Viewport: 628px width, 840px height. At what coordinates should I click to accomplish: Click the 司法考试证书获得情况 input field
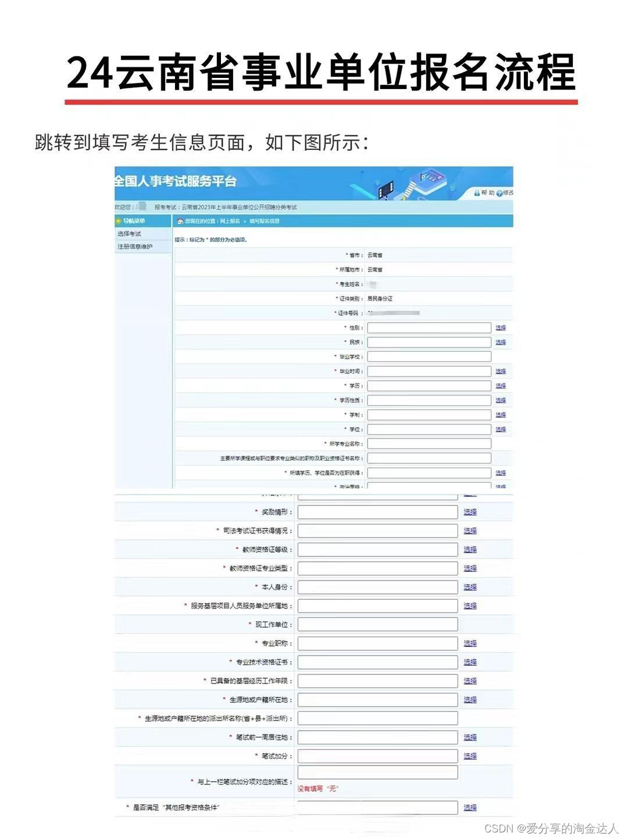tap(378, 531)
